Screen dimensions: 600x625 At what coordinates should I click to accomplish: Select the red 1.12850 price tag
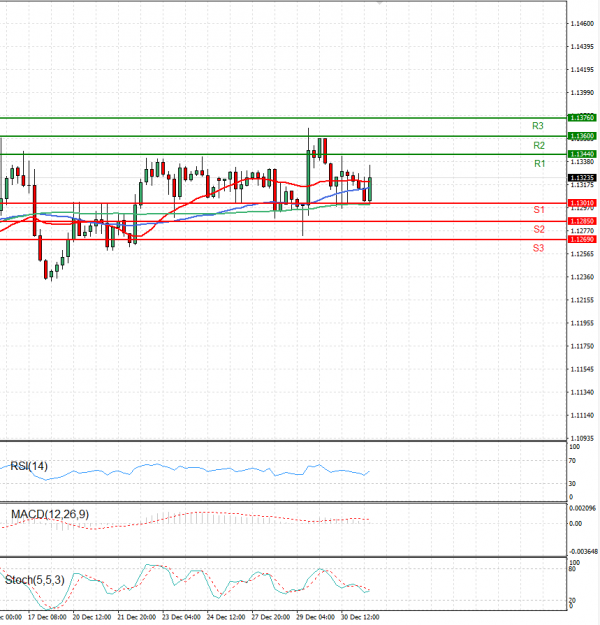(582, 221)
